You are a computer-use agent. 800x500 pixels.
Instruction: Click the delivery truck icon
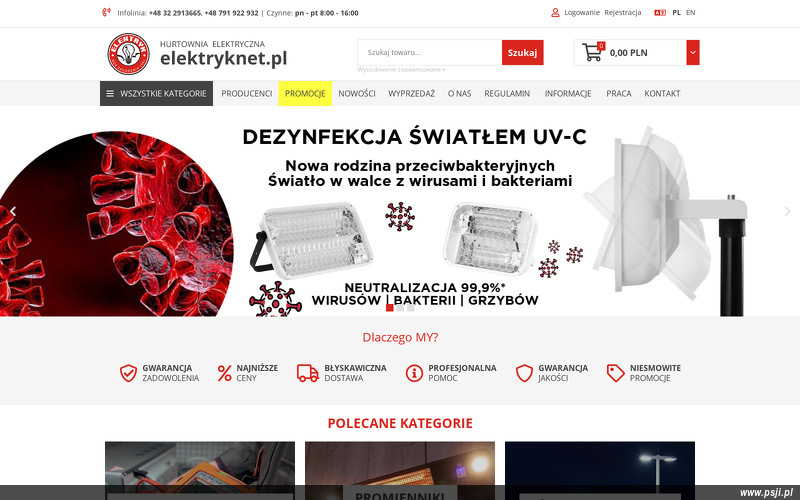[308, 373]
